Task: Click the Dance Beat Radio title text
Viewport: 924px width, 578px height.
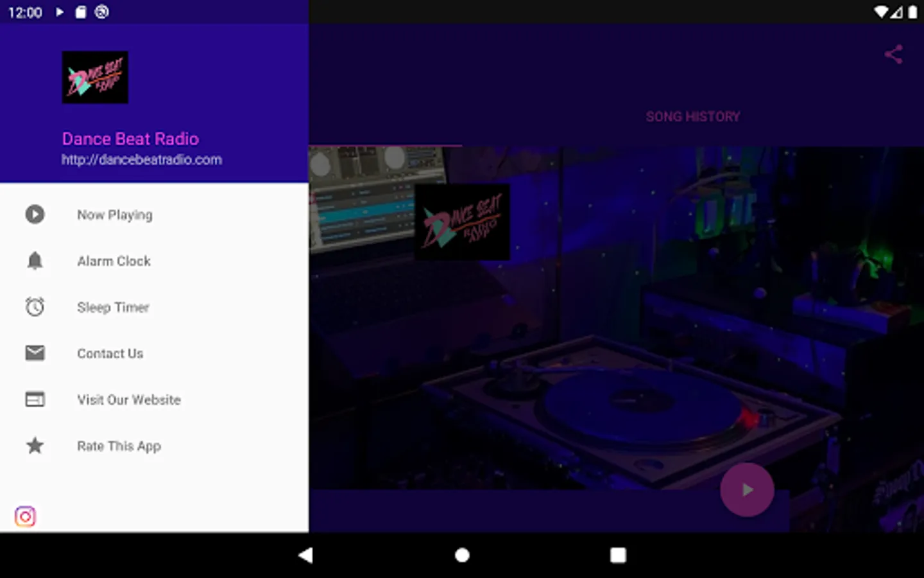Action: [x=130, y=139]
